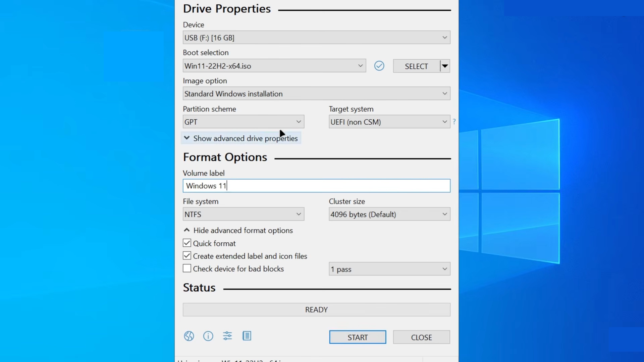Show the log panel icon

coord(247,336)
